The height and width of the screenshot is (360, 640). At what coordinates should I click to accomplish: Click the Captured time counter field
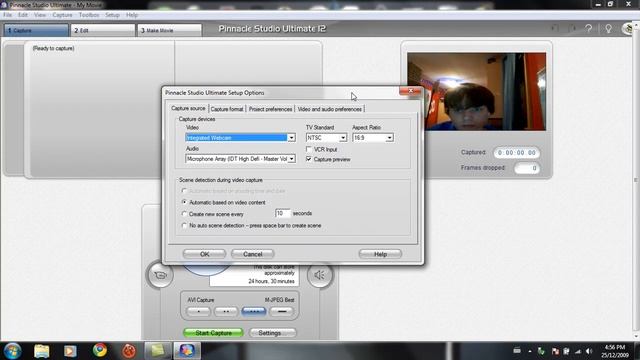[x=516, y=152]
